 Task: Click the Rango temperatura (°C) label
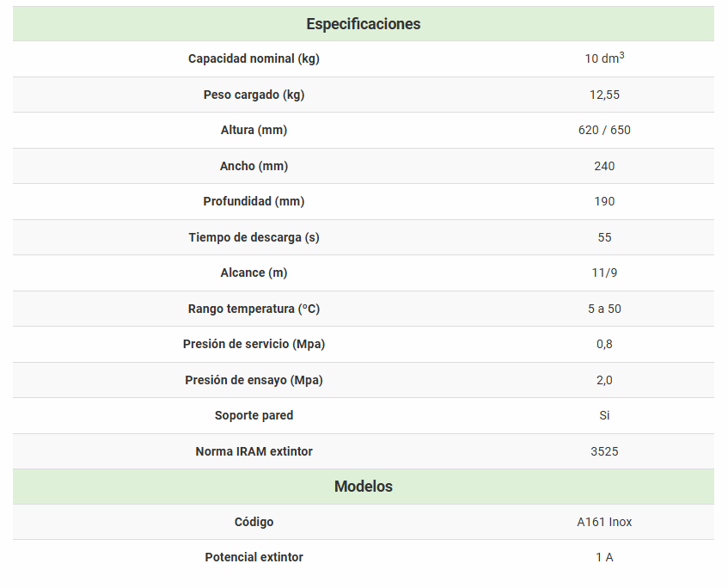point(254,309)
